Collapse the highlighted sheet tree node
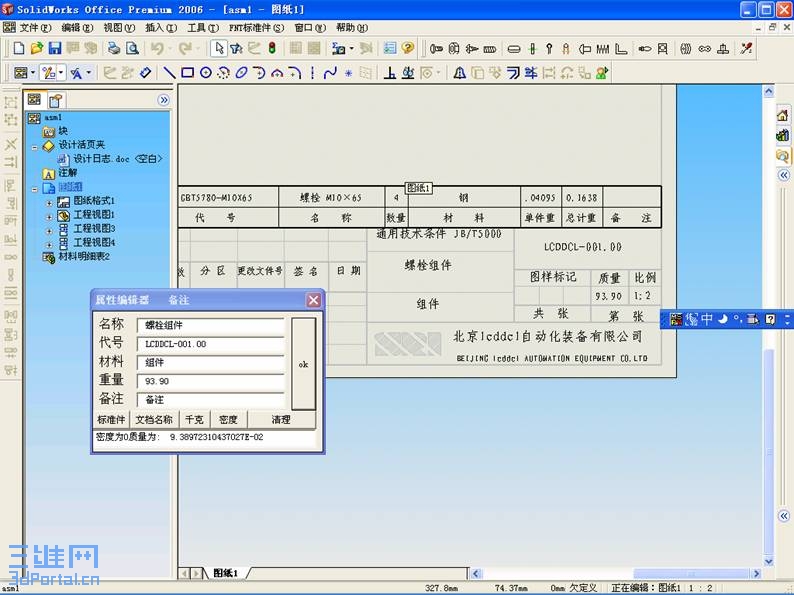 34,189
